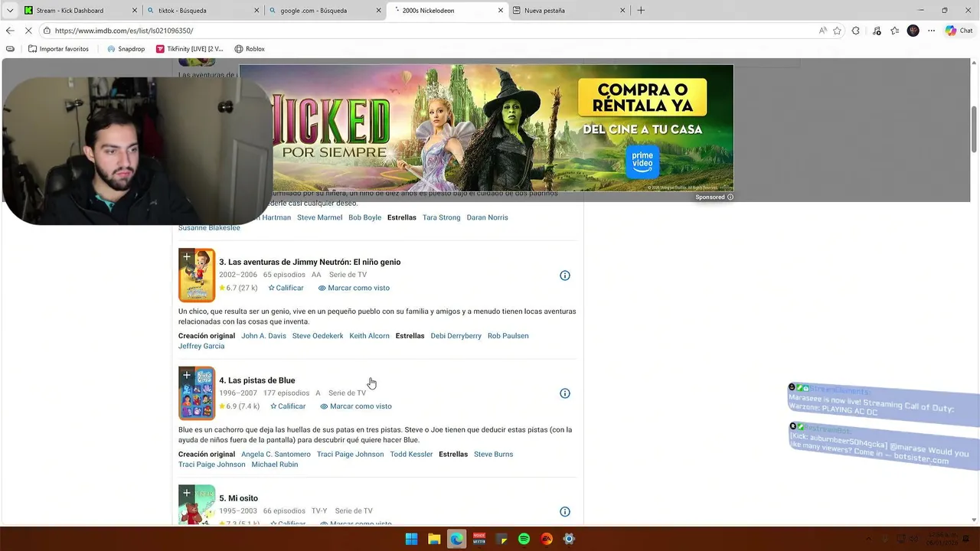Switch to Nueva pestaña tab

(570, 10)
